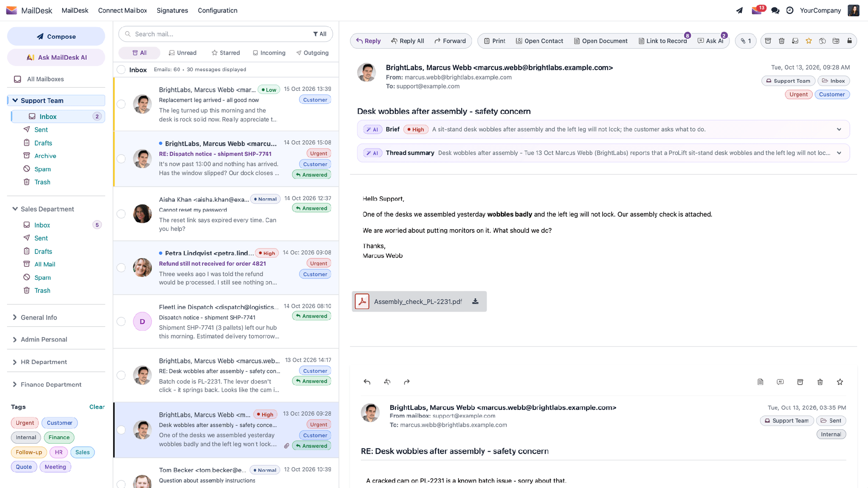Select the Petra Lindqvist email checkbox
Screen dimensions: 868x488
121,267
